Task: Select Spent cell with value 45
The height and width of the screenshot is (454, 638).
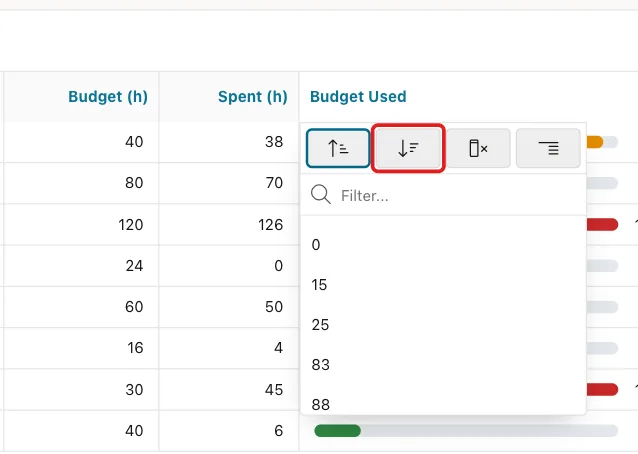Action: click(229, 389)
